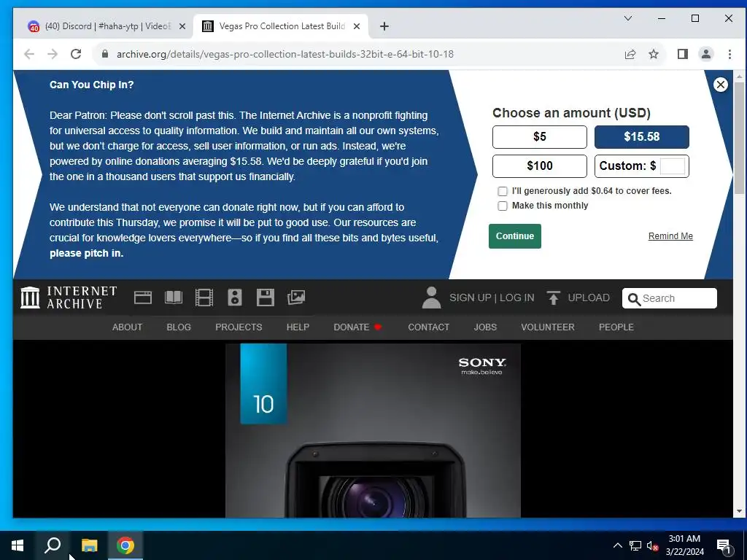Open network status tray icon
This screenshot has width=747, height=560.
point(635,545)
